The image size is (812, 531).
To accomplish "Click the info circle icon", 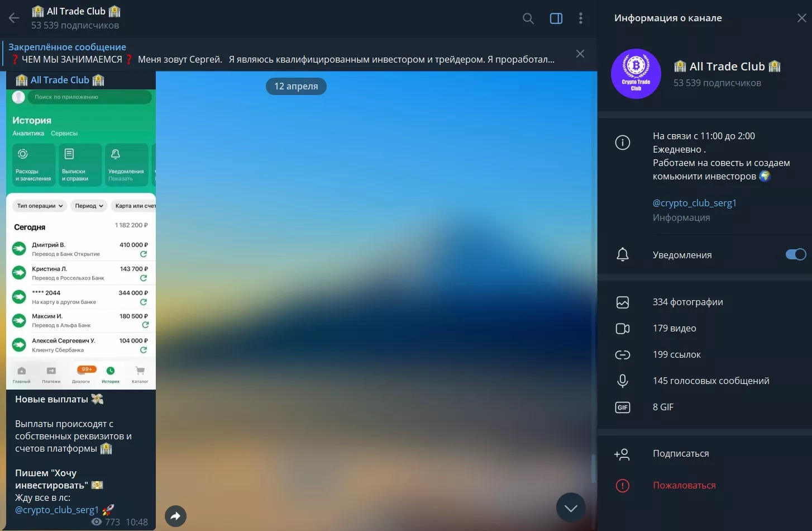I will (x=623, y=143).
